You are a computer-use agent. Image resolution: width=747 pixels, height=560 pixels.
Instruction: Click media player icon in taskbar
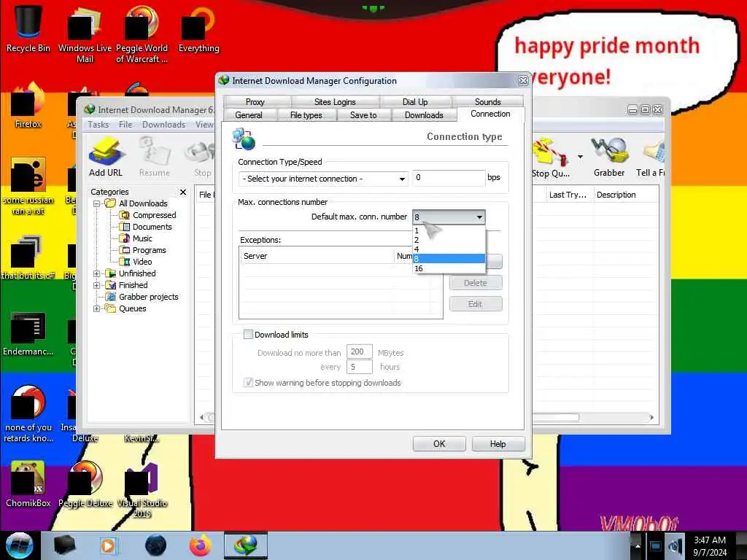tap(109, 545)
